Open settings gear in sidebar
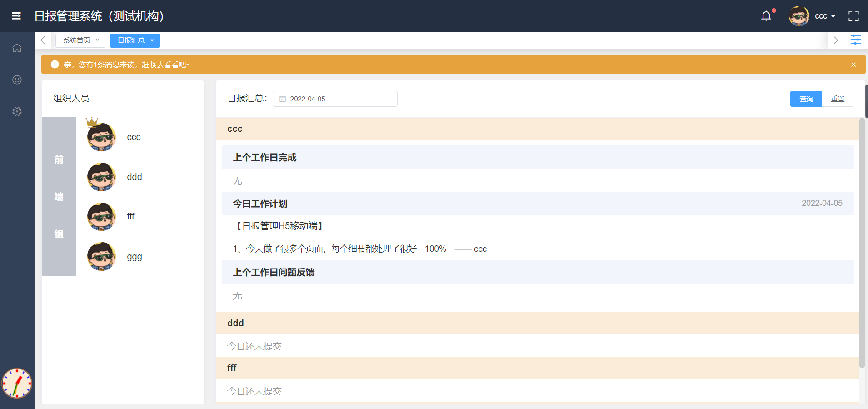Viewport: 868px width, 409px height. 17,111
